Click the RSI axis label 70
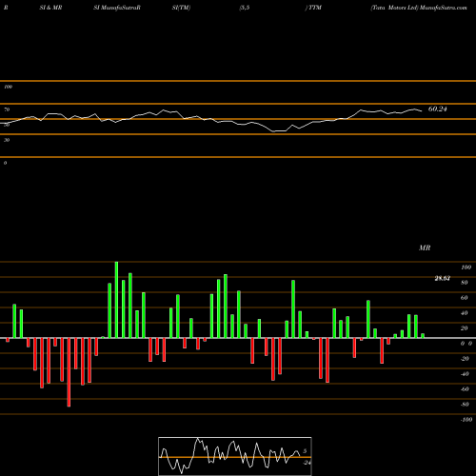 click(7, 109)
